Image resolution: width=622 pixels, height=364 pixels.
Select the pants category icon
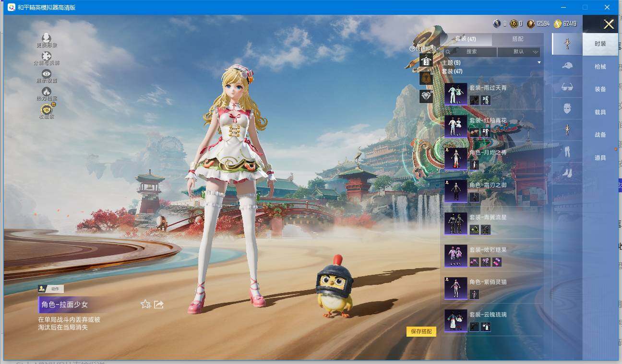click(x=567, y=152)
